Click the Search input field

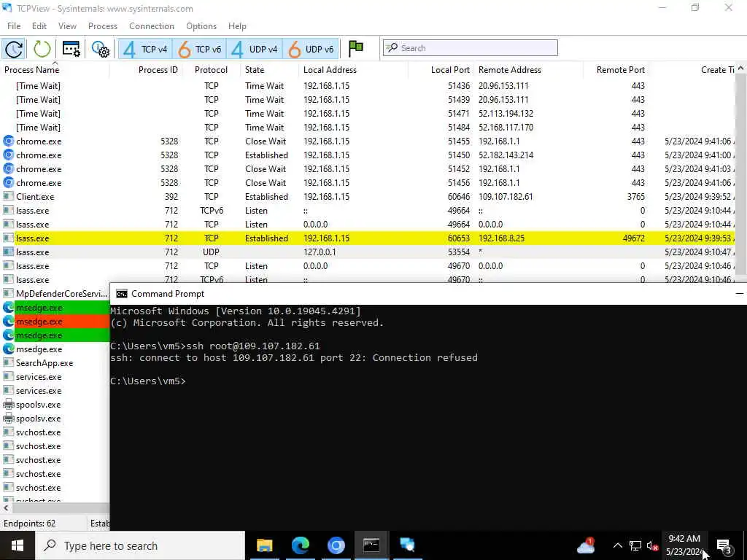tap(471, 48)
